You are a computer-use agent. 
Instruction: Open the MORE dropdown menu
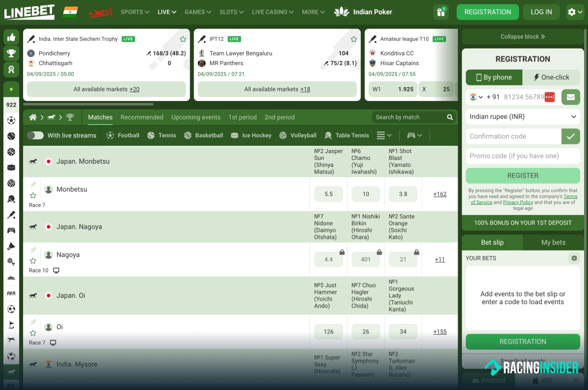point(314,12)
